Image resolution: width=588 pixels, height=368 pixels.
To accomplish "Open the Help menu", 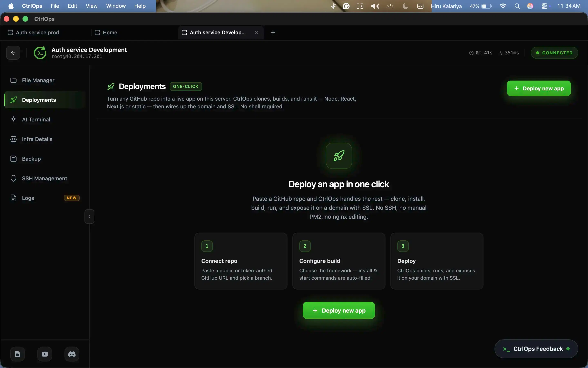I will point(140,6).
